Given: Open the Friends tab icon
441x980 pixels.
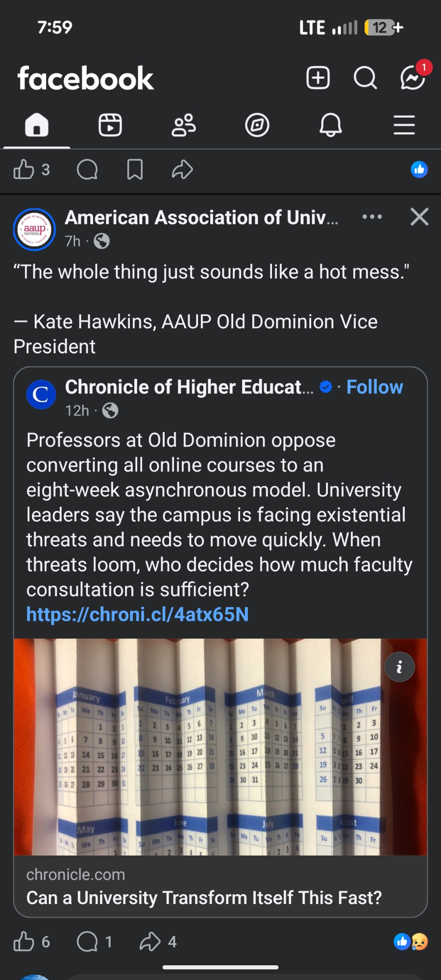Looking at the screenshot, I should (x=184, y=125).
